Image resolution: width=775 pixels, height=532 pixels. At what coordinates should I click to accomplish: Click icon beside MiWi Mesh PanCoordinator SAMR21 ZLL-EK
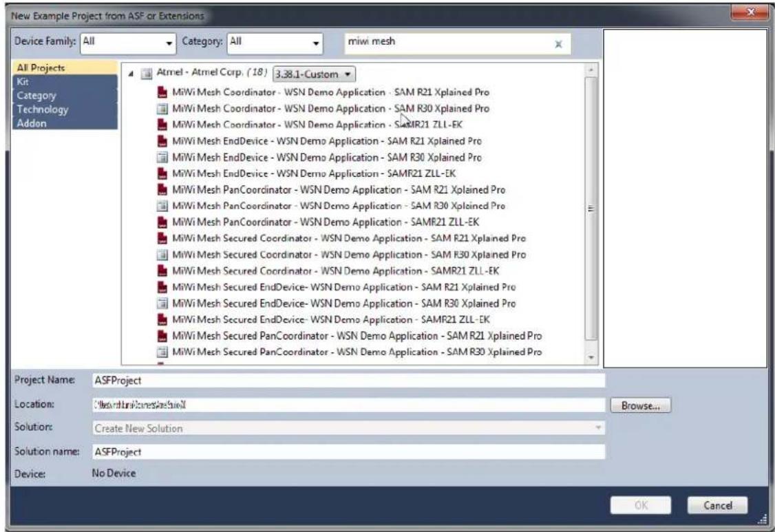(162, 222)
